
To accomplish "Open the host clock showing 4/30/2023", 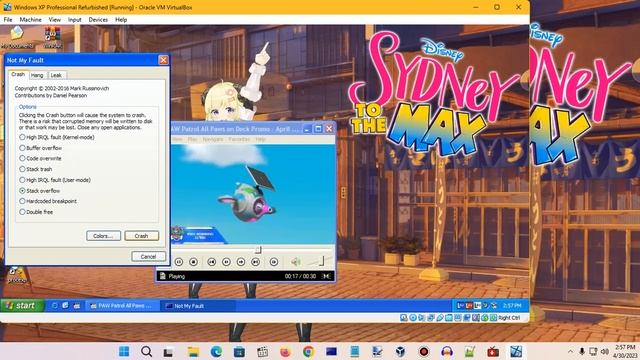I will coord(625,351).
